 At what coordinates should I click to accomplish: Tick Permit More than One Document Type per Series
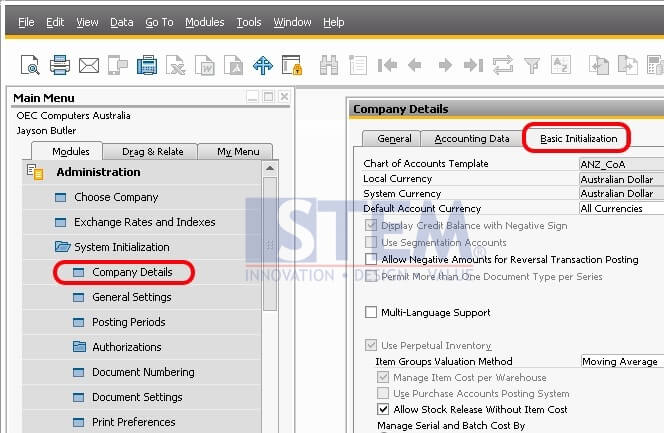tap(371, 276)
